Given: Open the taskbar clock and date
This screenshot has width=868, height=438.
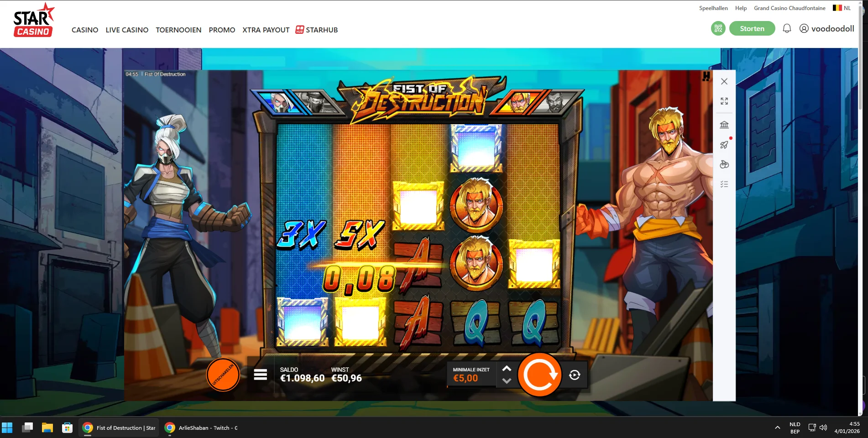Looking at the screenshot, I should (x=847, y=427).
